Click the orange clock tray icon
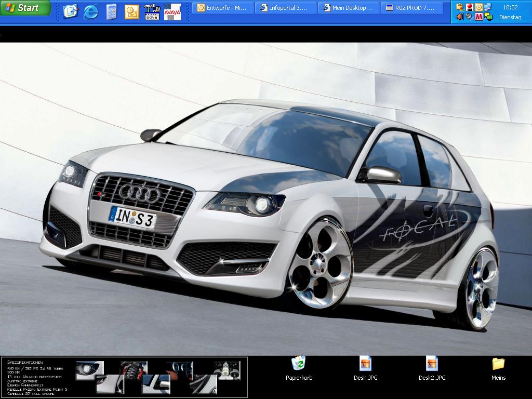This screenshot has width=532, height=399. point(478,7)
